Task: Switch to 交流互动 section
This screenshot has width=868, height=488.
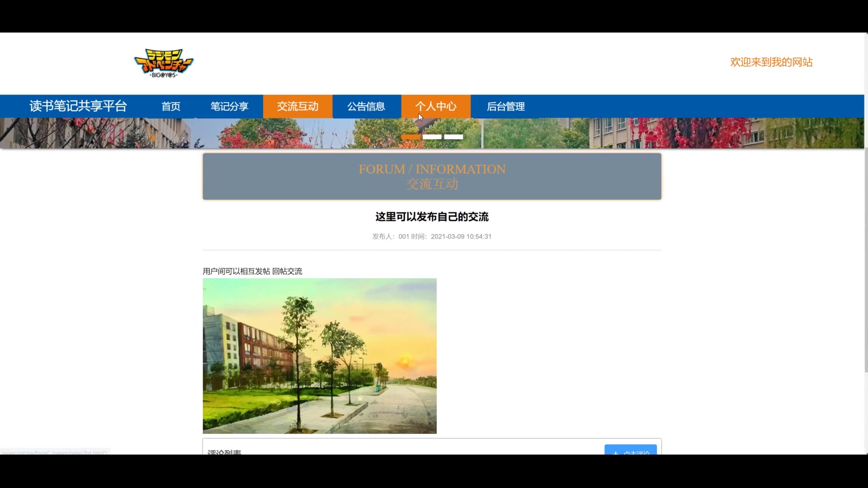Action: pyautogui.click(x=297, y=107)
